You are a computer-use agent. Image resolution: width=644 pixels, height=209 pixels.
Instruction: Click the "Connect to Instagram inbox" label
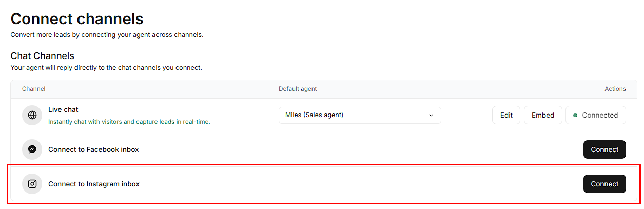point(94,184)
